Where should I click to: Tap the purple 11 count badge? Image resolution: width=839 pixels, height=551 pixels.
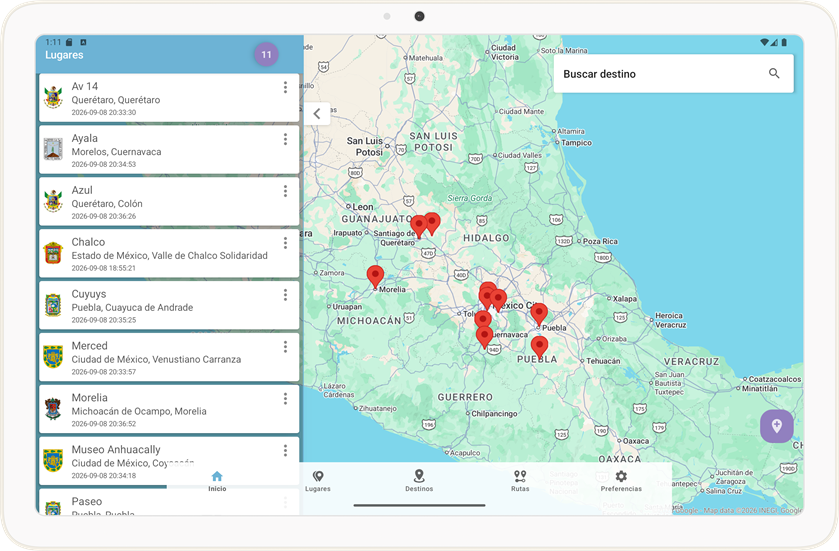(x=266, y=54)
